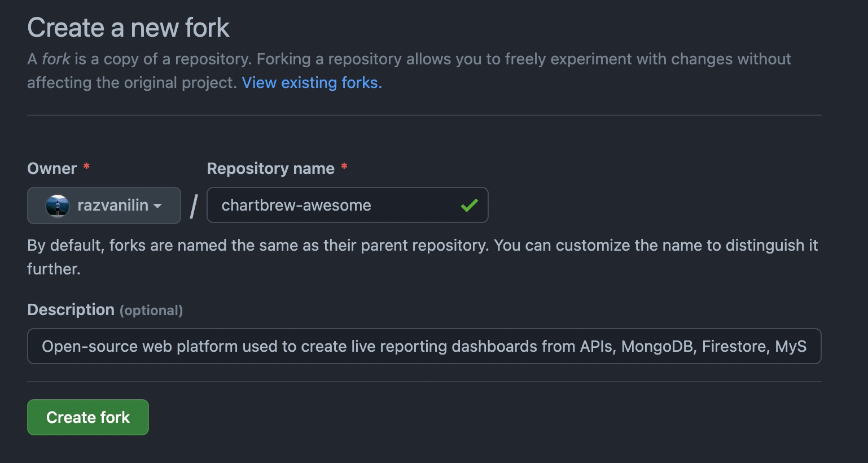The image size is (868, 463).
Task: Click the caret arrow beside razvanilin
Action: 158,206
